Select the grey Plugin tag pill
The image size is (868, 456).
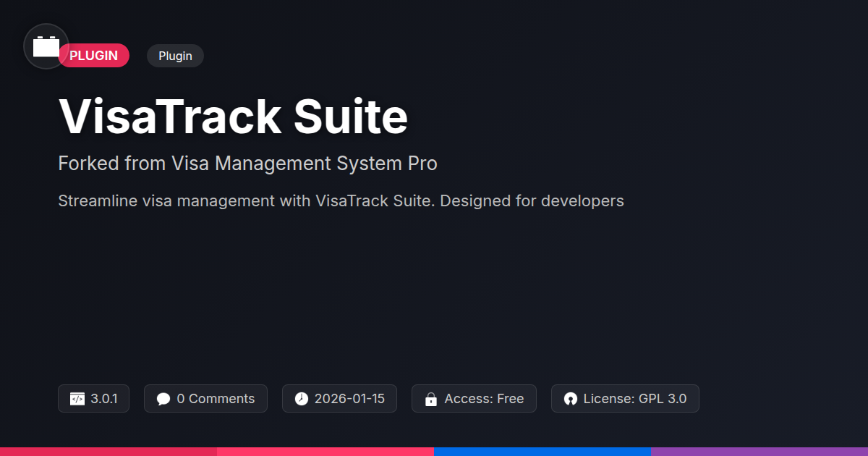(x=175, y=56)
